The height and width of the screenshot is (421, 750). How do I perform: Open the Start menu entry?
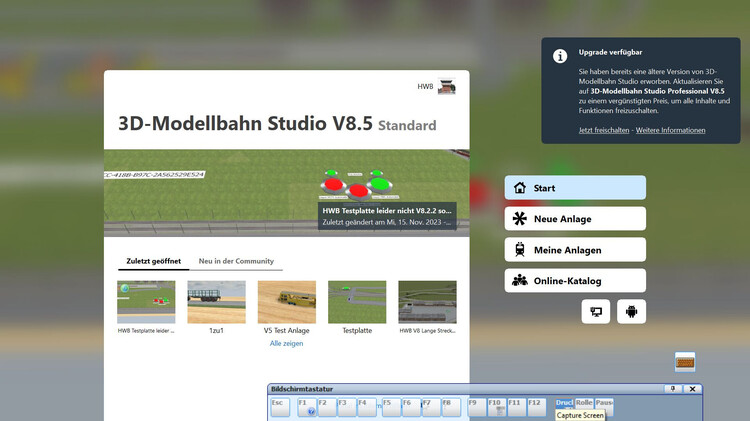pyautogui.click(x=575, y=188)
